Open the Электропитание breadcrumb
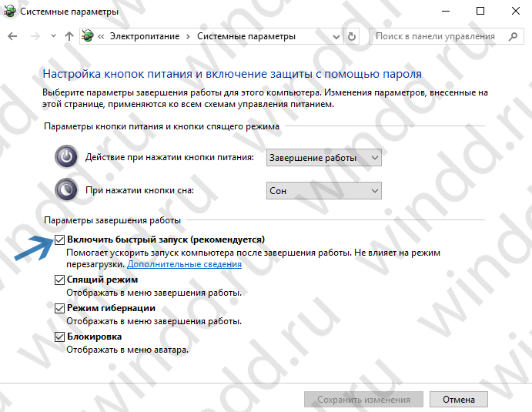The width and height of the screenshot is (532, 412). tap(145, 36)
